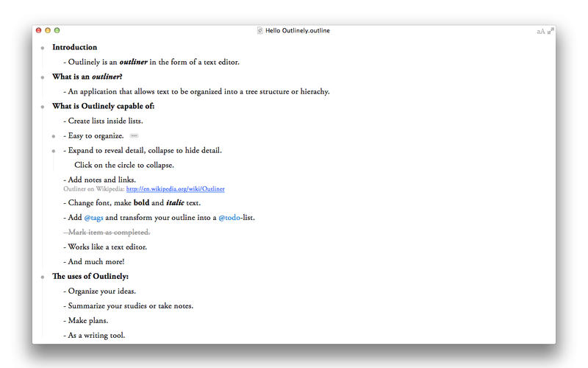Click 'Outliner on Wikipedia:' note label
588x368 pixels.
[x=94, y=189]
